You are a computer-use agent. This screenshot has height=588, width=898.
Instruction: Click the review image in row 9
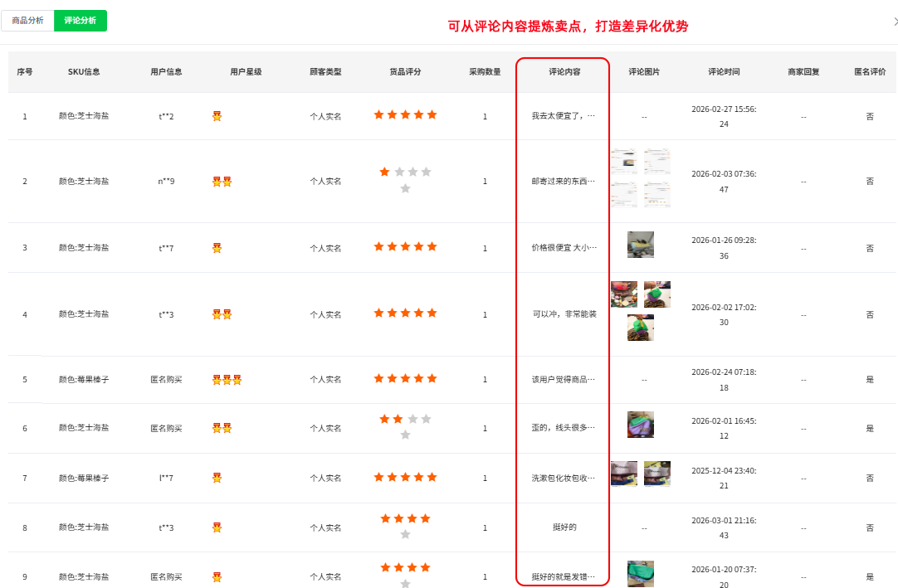[x=641, y=573]
